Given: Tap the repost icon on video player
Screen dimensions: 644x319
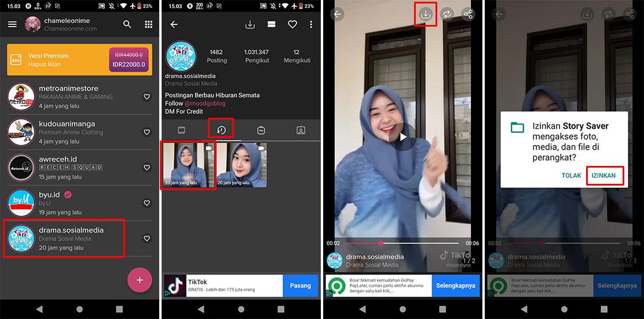Looking at the screenshot, I should (x=447, y=14).
